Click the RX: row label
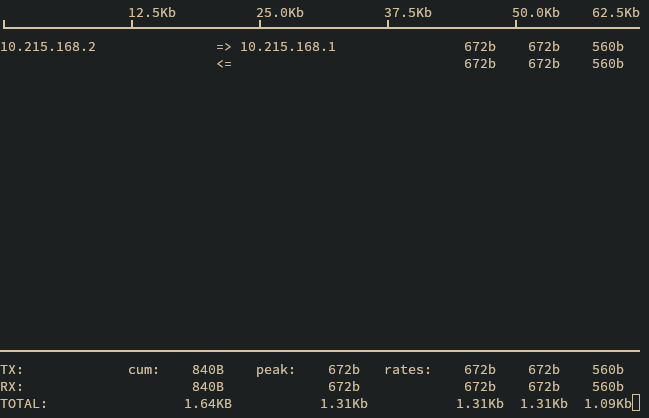649x418 pixels. point(12,387)
